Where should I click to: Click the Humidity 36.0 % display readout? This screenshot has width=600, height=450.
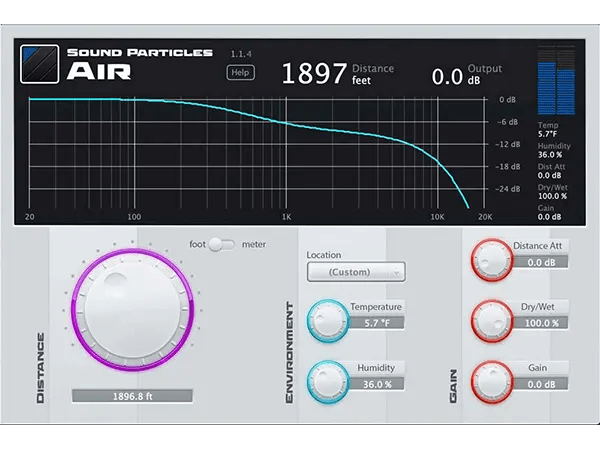pyautogui.click(x=554, y=150)
